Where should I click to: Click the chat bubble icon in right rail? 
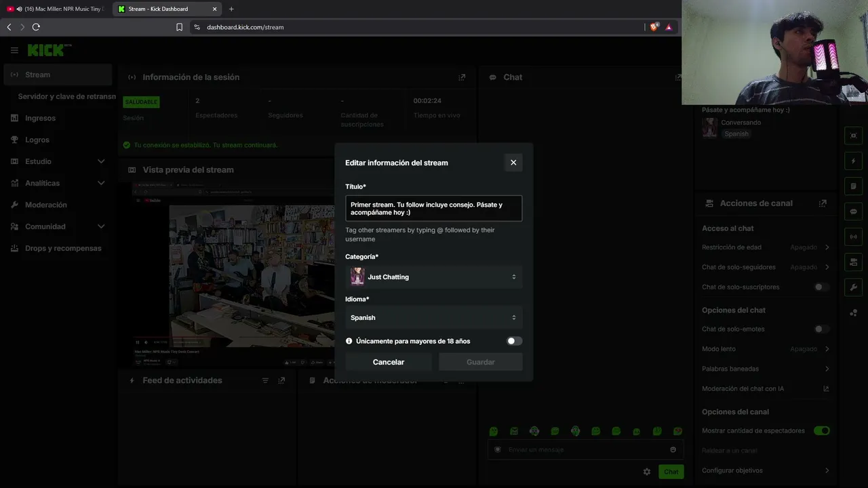tap(854, 211)
